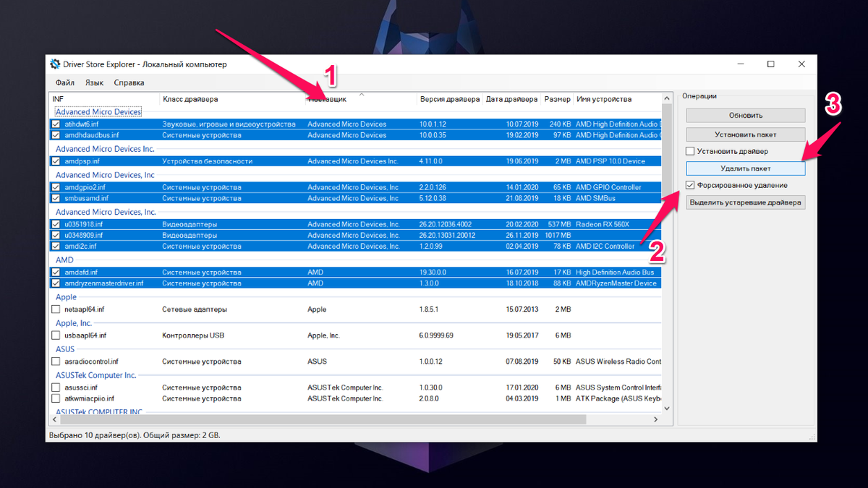Image resolution: width=868 pixels, height=488 pixels.
Task: Click the horizontal scrollbar left arrow
Action: [x=54, y=419]
